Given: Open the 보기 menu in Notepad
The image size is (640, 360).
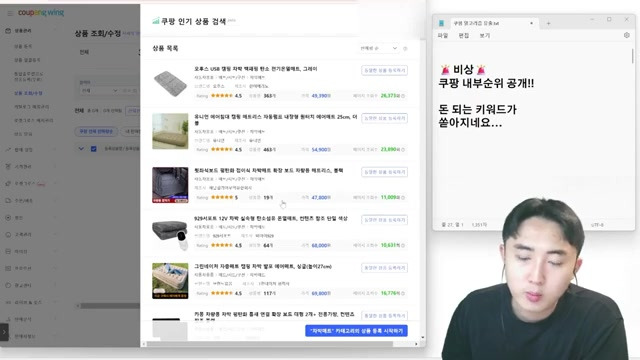Looking at the screenshot, I should (x=484, y=36).
